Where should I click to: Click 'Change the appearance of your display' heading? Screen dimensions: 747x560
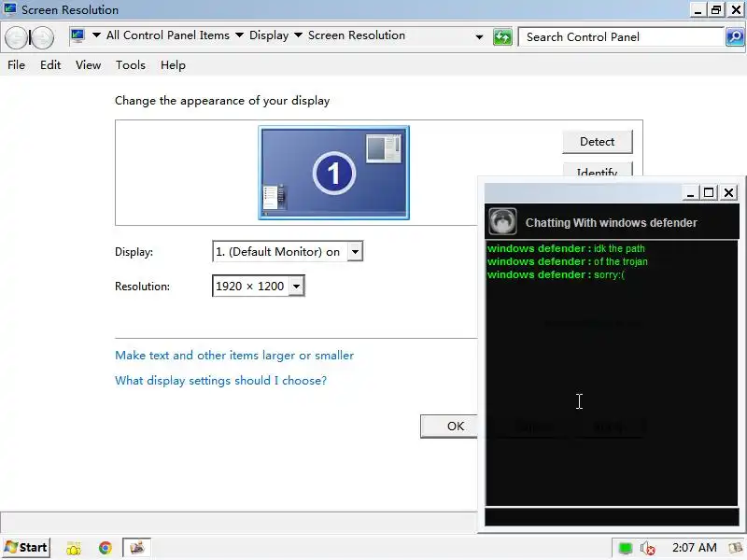click(222, 101)
